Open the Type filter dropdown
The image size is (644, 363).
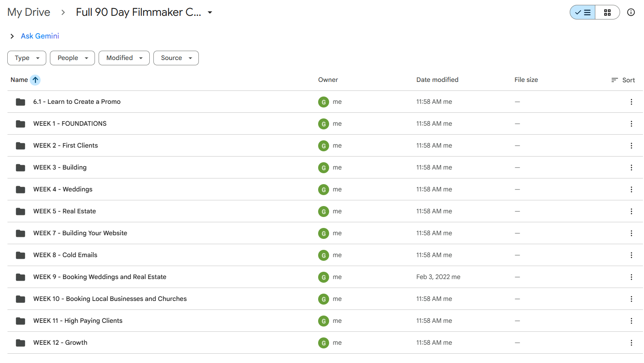point(27,58)
